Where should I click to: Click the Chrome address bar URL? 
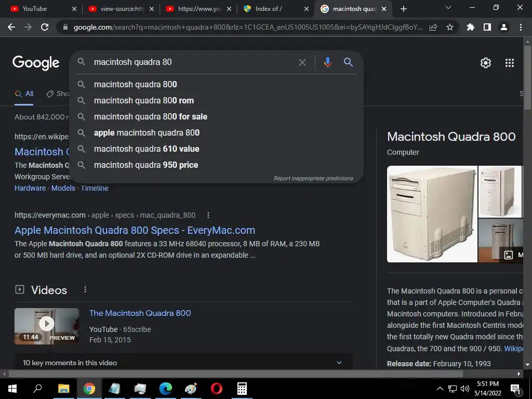(248, 27)
